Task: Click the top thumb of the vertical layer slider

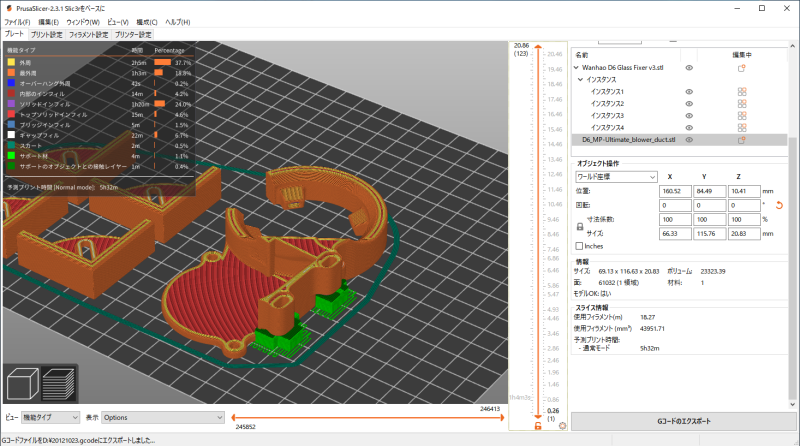Action: 538,46
